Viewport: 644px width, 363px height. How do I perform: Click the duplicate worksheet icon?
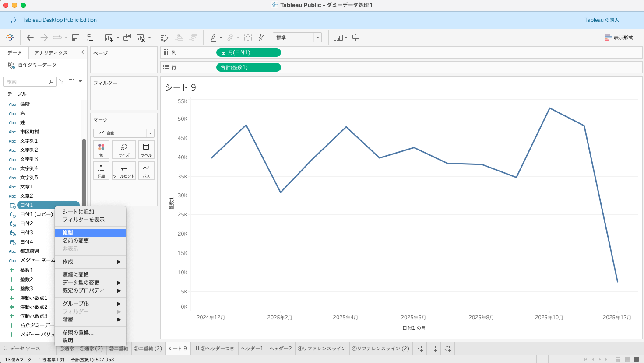click(x=127, y=38)
